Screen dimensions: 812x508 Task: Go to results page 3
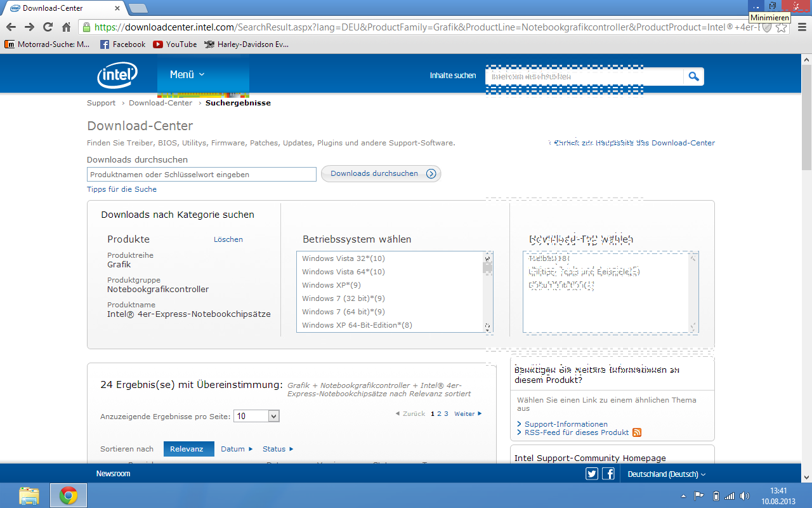coord(446,413)
